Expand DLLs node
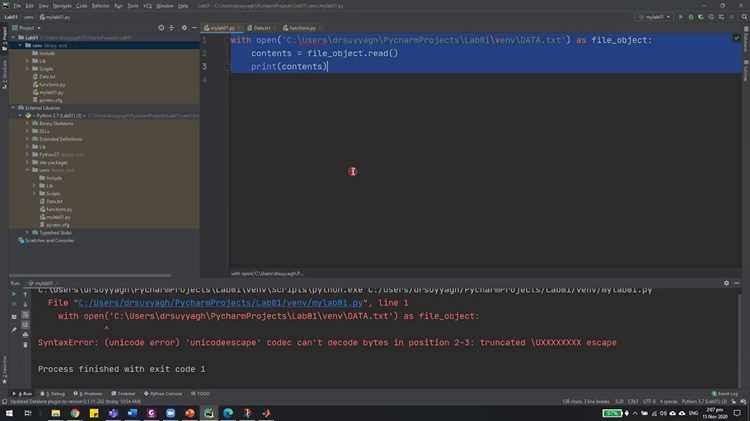The image size is (750, 421). 28,131
